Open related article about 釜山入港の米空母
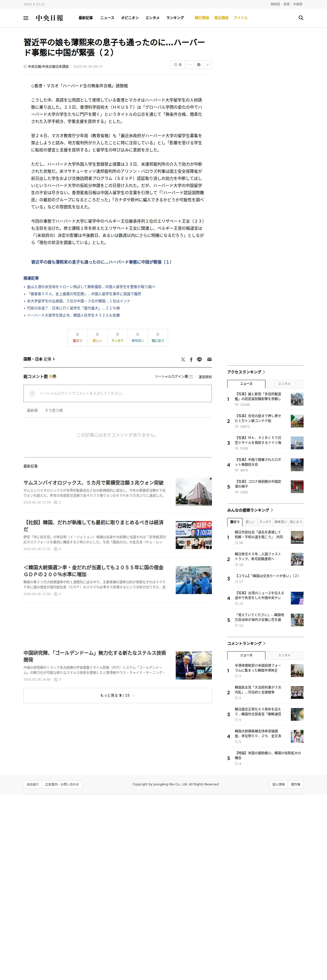Viewport: 327px width, 980px height. [91, 287]
